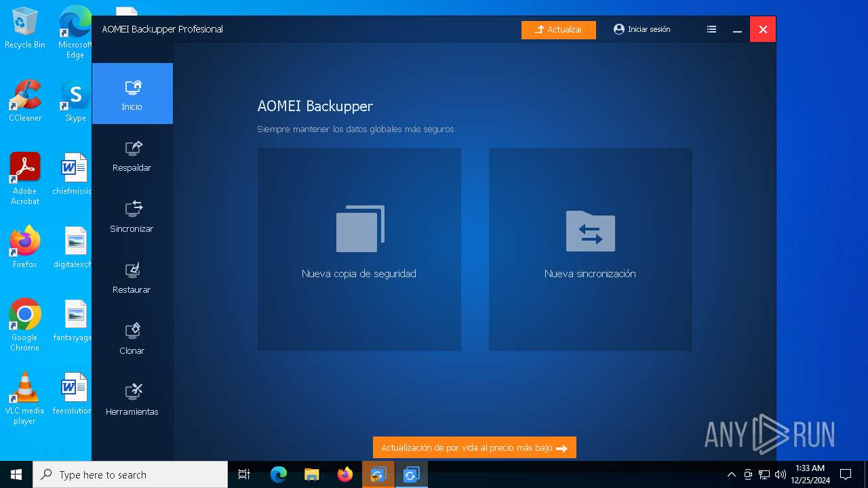Open the Inicio home tab
Image resolution: width=868 pixels, height=488 pixels.
pyautogui.click(x=132, y=94)
